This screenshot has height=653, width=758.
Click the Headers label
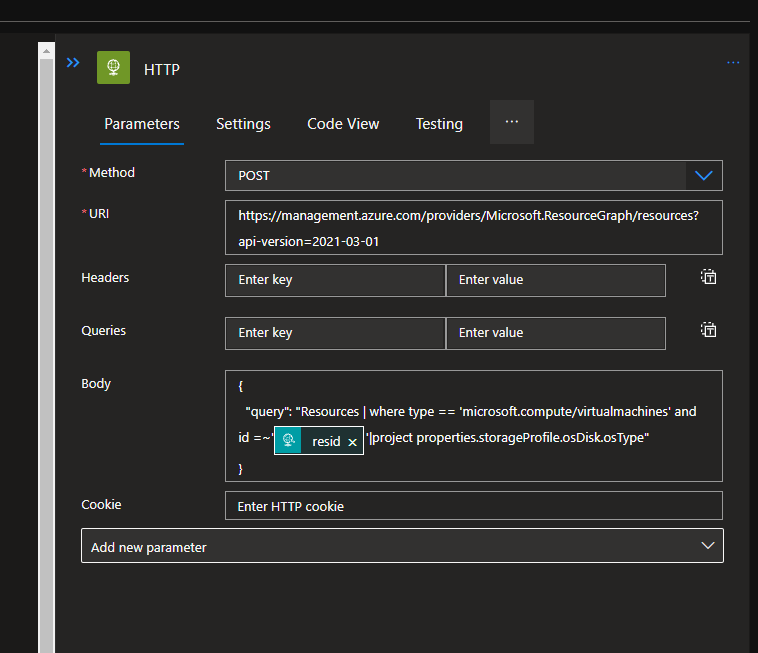click(105, 277)
